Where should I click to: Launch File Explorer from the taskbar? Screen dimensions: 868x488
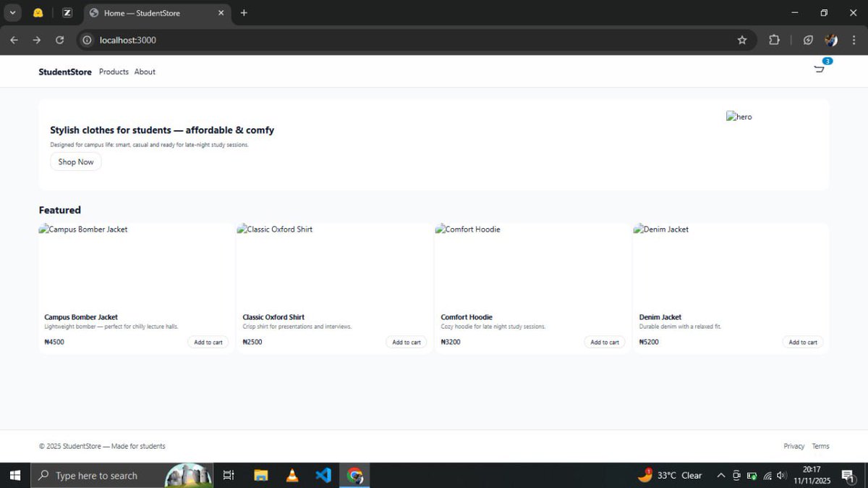[260, 475]
